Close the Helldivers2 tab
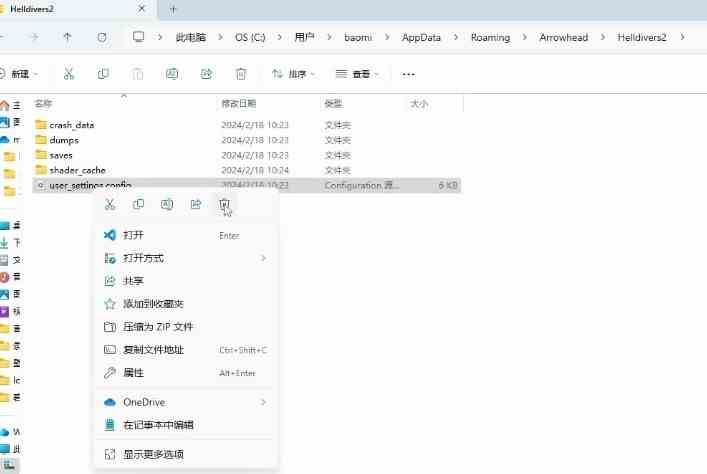 click(x=142, y=9)
